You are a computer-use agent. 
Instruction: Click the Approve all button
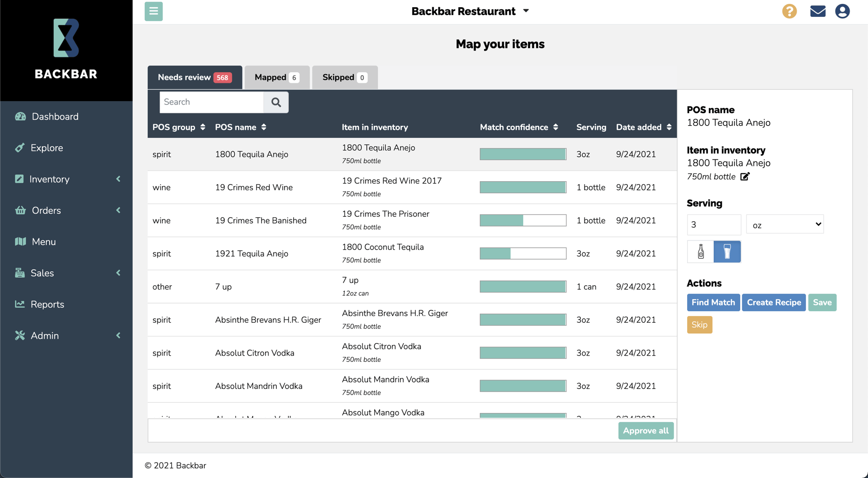coord(645,431)
